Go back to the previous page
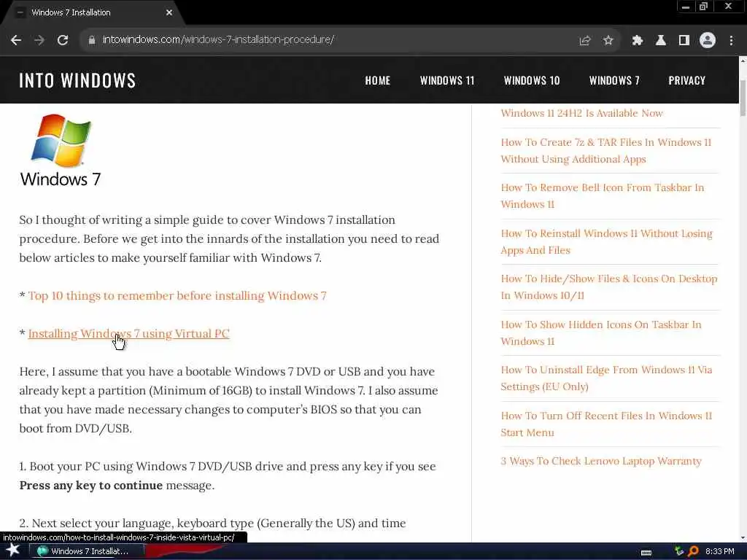 16,40
